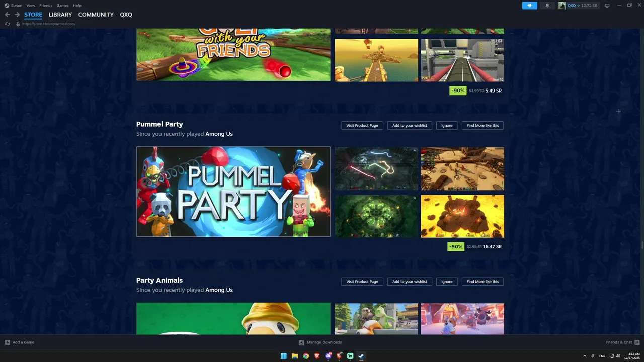Find More like Pummel Party
Viewport: 644px width, 362px height.
[x=482, y=125]
